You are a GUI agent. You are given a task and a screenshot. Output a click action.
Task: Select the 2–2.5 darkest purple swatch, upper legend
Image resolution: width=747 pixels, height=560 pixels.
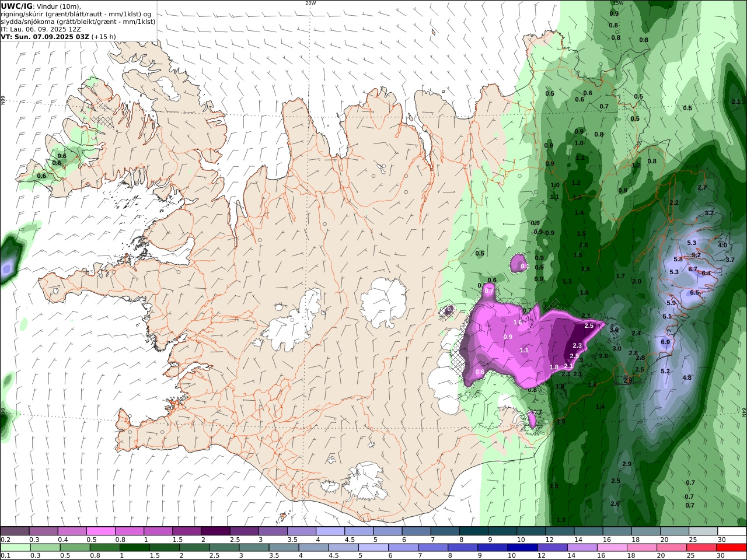click(x=215, y=531)
